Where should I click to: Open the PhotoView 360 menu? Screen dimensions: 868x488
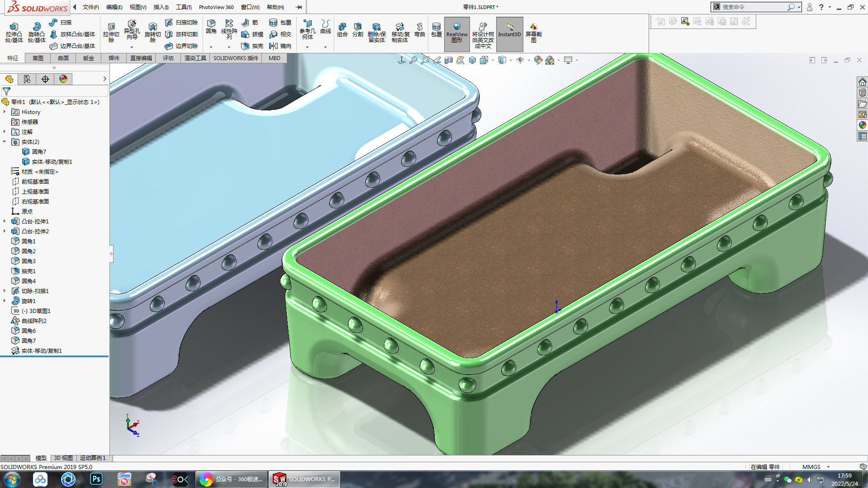coord(216,7)
